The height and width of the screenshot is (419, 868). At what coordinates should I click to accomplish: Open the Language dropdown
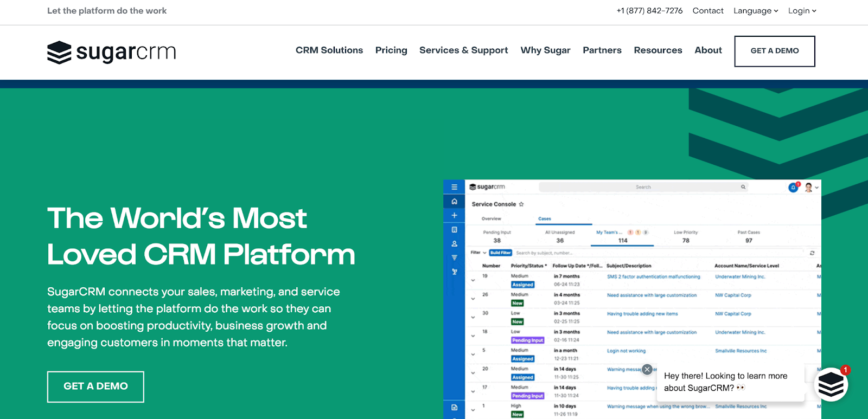[x=756, y=11]
